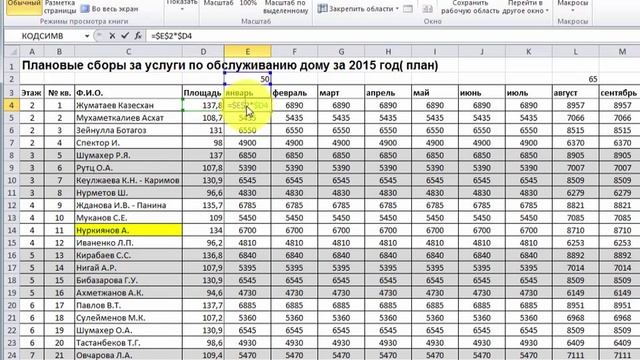Click the cell containing 50 in row 2
Image resolution: width=640 pixels, height=360 pixels.
point(247,79)
